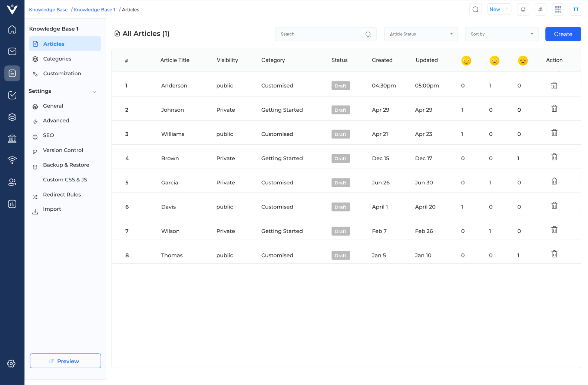Click the article Search input field
588x385 pixels.
(x=321, y=34)
